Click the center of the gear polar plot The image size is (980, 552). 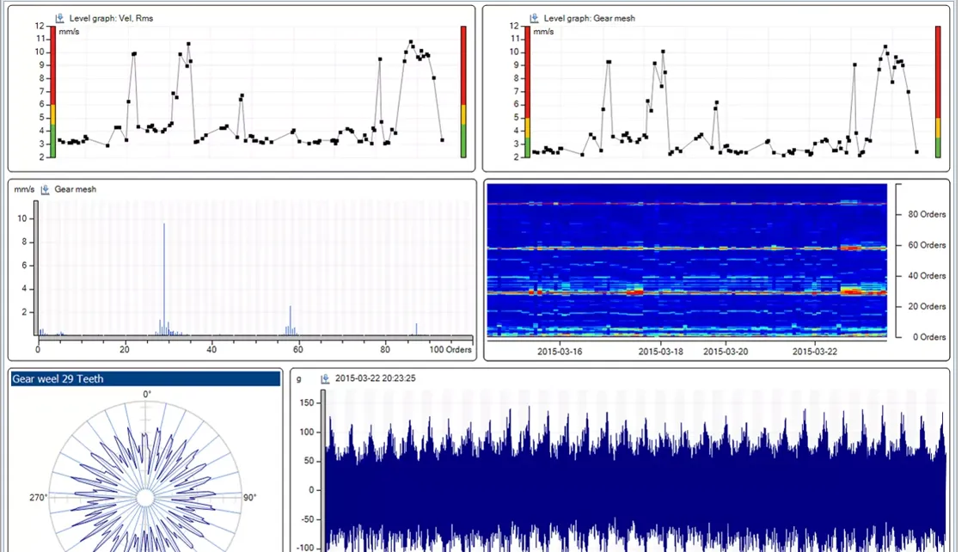point(146,497)
